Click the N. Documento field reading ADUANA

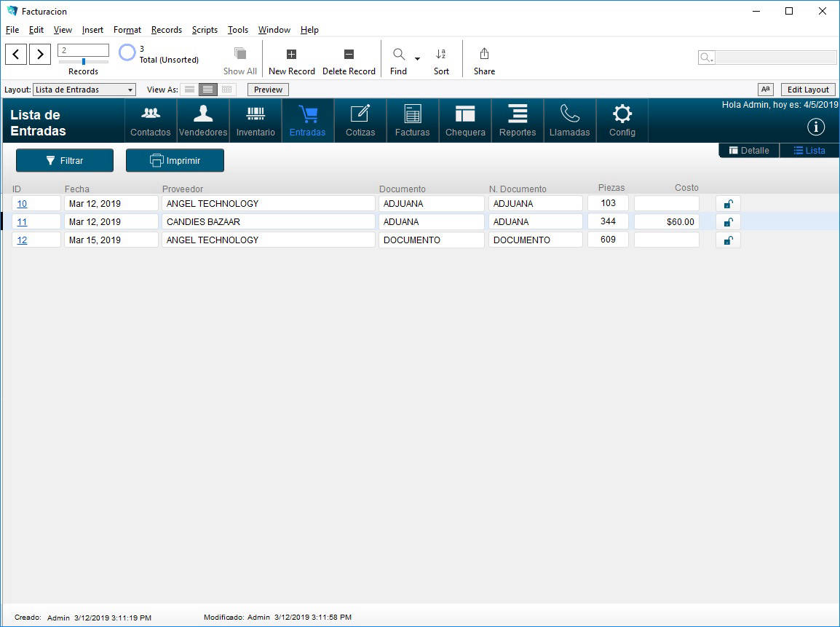tap(535, 222)
